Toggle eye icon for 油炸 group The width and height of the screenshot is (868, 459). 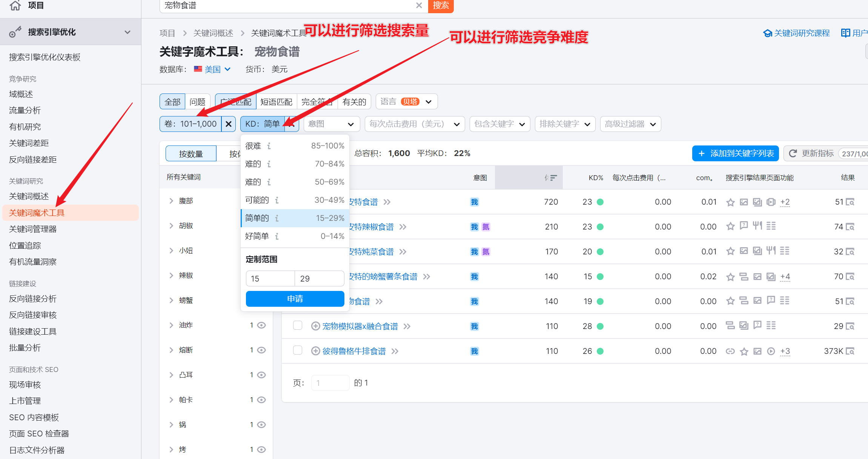[x=261, y=325]
